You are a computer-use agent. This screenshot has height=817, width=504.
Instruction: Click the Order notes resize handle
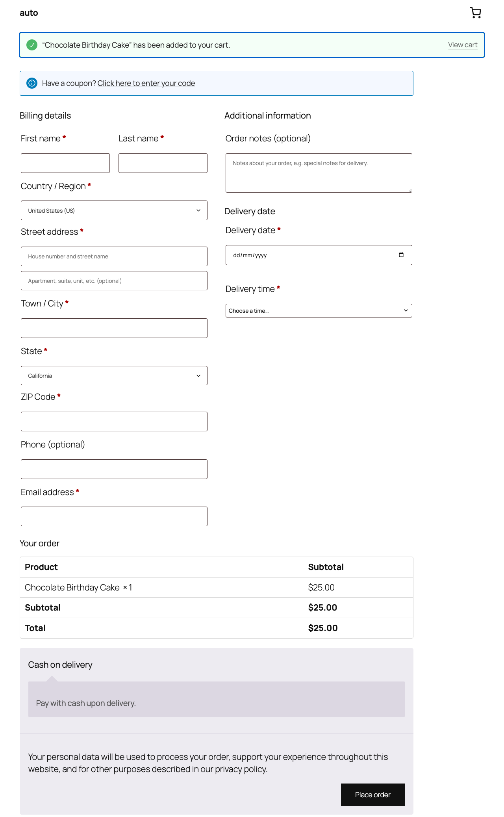coord(409,190)
